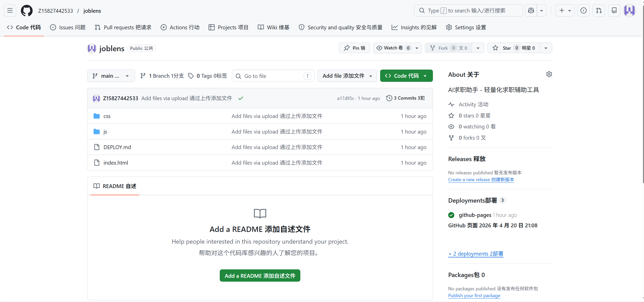Viewport: 644px width, 302px height.
Task: Click the green commit status checkmark
Action: [x=240, y=98]
